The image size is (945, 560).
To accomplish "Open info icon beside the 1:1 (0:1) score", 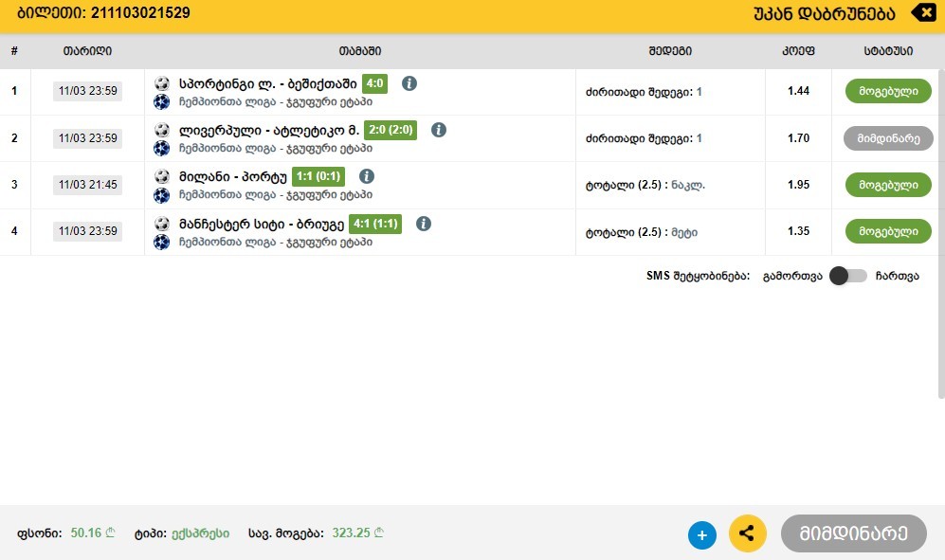I will coord(367,176).
